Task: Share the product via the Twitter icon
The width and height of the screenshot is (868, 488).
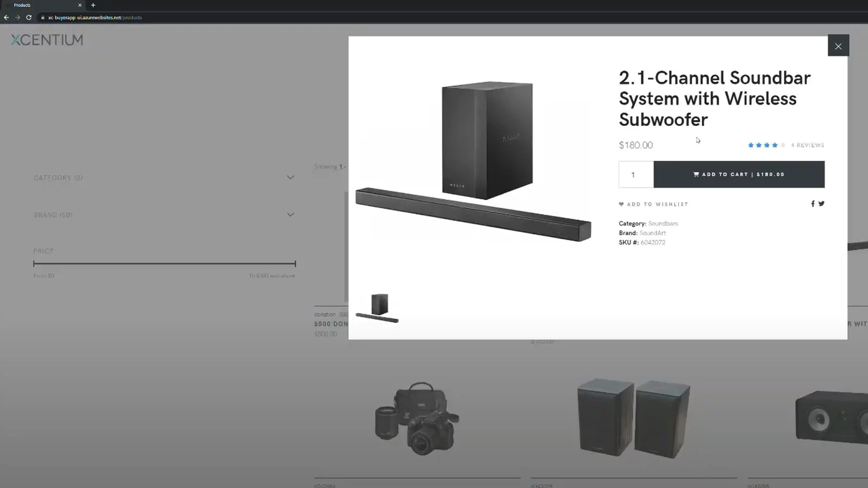Action: 821,203
